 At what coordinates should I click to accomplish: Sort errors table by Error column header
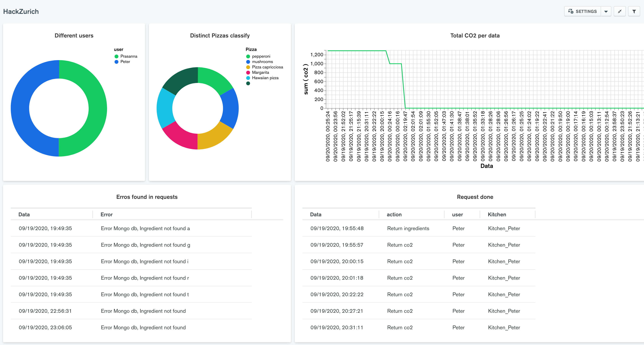click(x=107, y=214)
